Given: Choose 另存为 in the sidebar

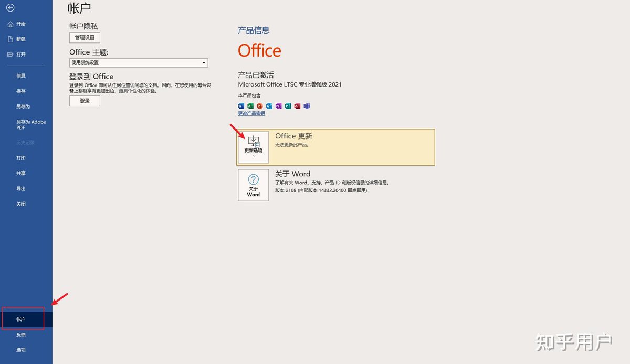Looking at the screenshot, I should click(x=23, y=106).
